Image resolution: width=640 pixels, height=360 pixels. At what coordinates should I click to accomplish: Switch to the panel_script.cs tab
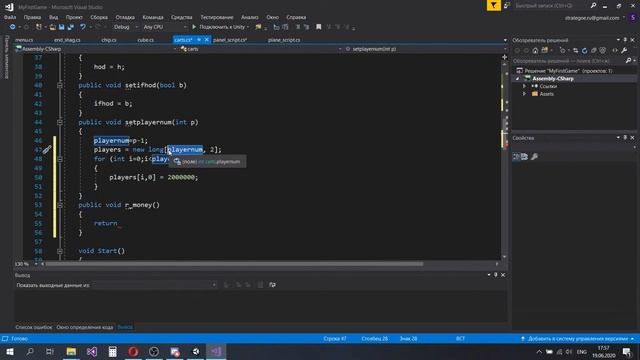(230, 40)
